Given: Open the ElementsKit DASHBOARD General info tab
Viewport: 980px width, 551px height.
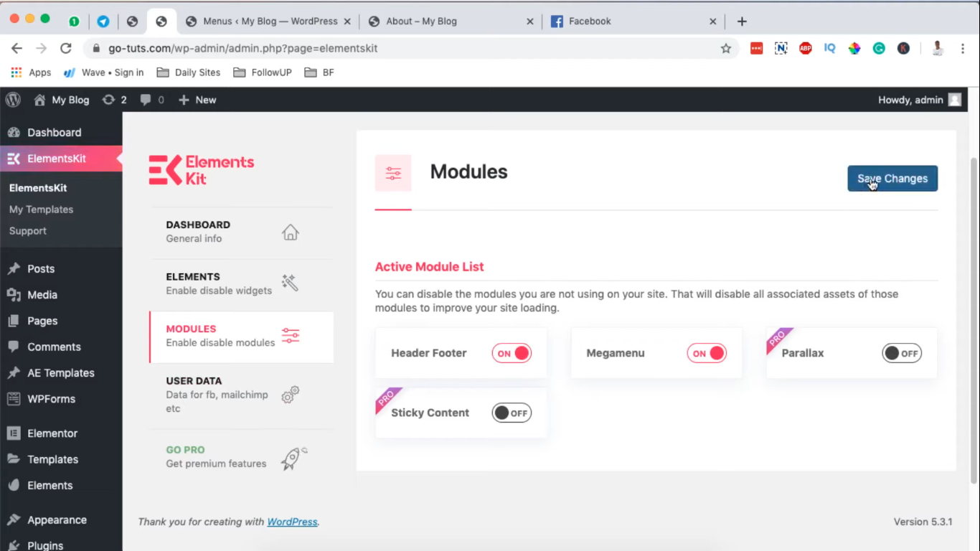Looking at the screenshot, I should (242, 233).
